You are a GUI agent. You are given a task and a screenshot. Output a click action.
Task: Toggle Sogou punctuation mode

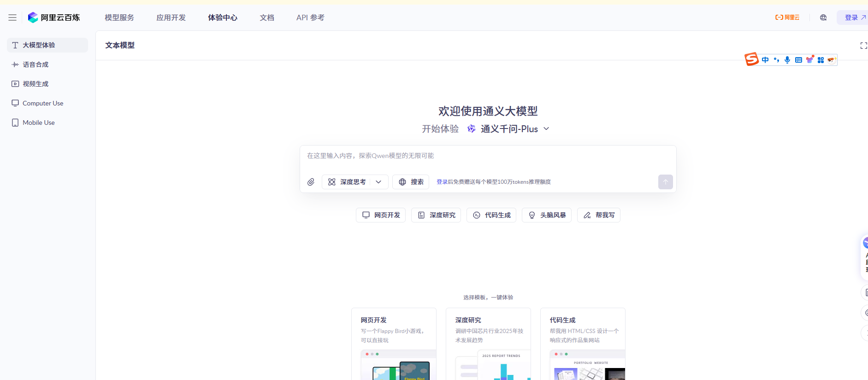coord(776,60)
